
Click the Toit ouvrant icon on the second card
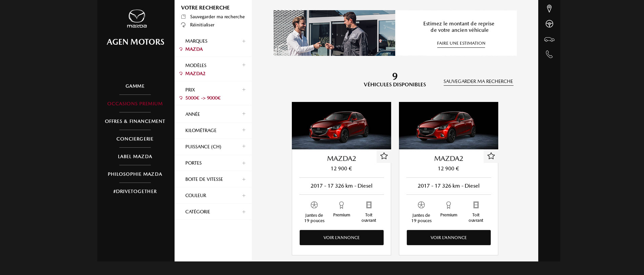tap(476, 205)
